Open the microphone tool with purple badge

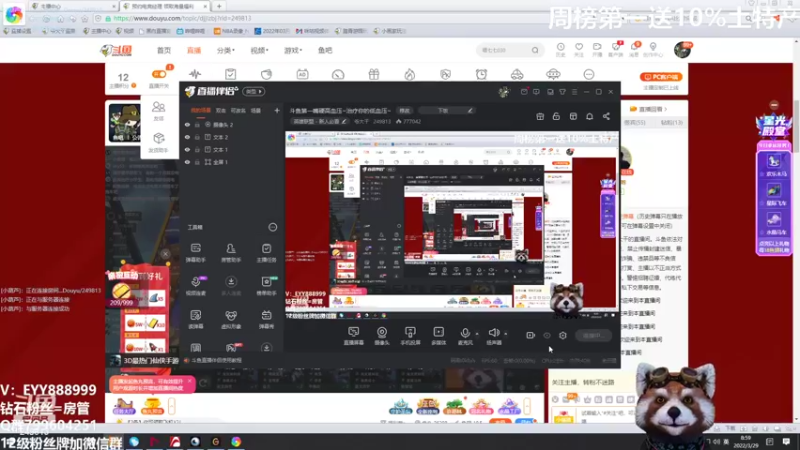coord(196,286)
